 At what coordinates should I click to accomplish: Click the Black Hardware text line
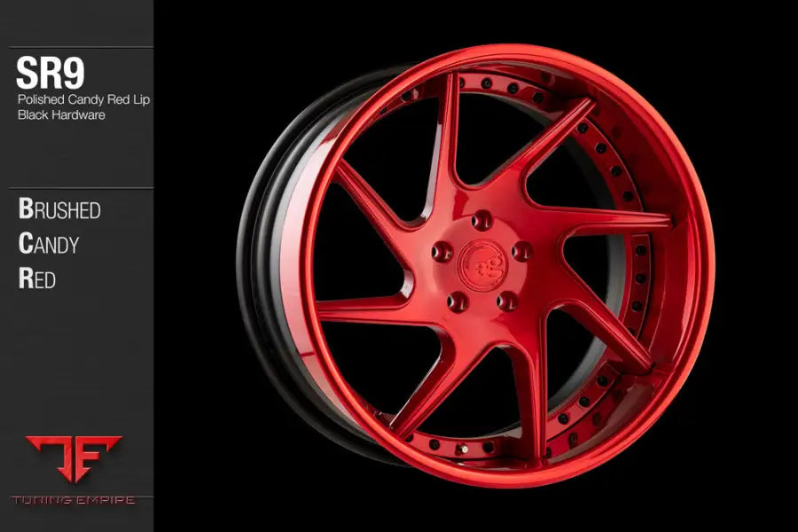(x=61, y=115)
